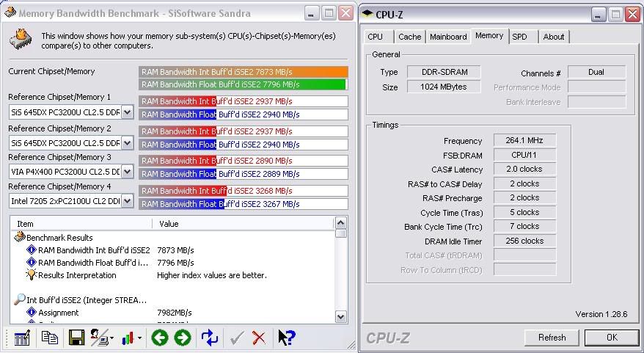Open the About tab in CPU-Z

click(554, 37)
